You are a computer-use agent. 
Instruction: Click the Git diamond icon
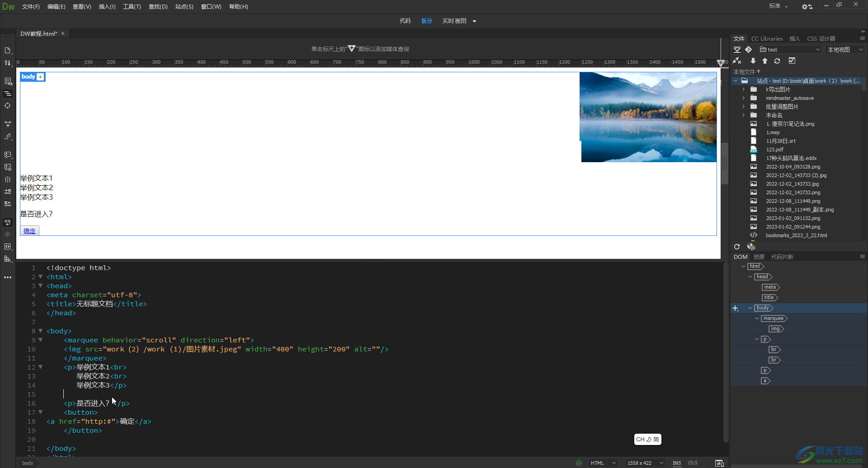pyautogui.click(x=749, y=50)
